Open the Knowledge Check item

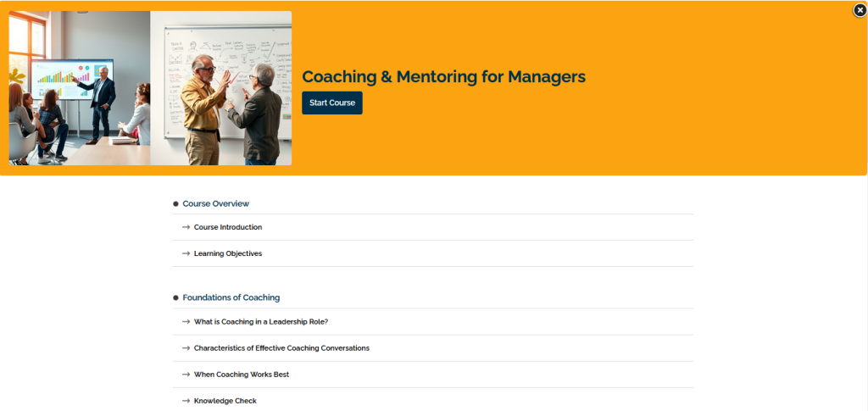tap(225, 401)
